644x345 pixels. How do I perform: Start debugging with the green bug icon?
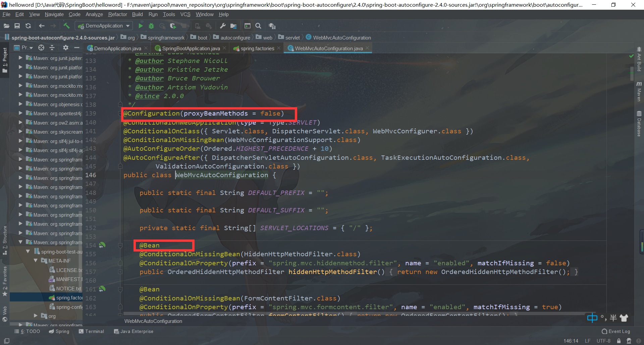(151, 26)
